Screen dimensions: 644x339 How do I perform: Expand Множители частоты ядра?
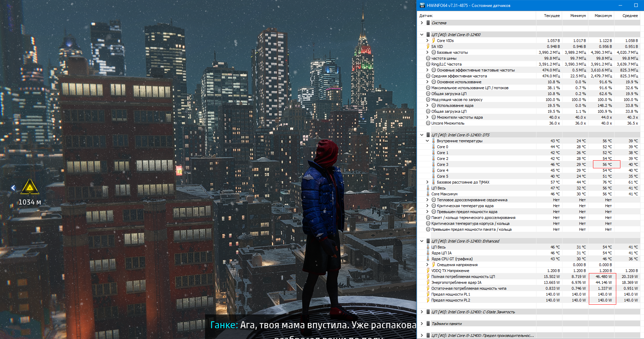point(427,117)
